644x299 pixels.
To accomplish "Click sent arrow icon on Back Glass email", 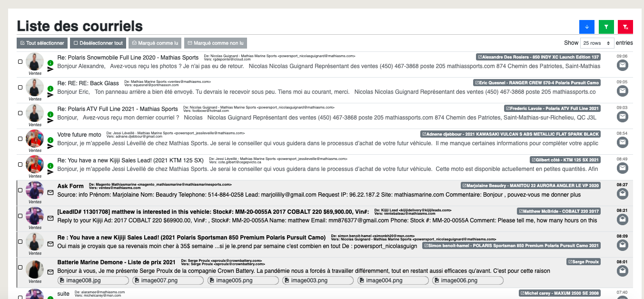I will (x=50, y=95).
